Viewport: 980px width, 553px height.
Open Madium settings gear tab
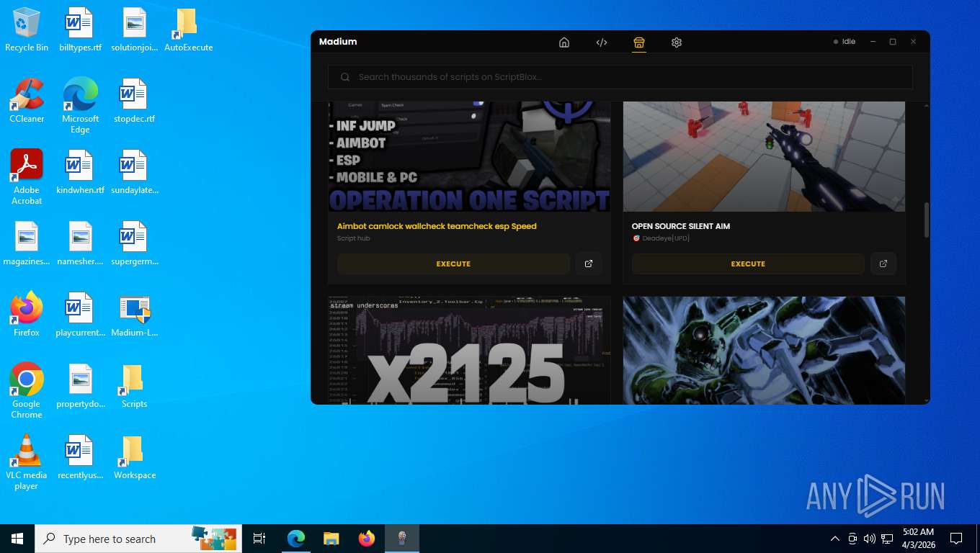coord(676,42)
